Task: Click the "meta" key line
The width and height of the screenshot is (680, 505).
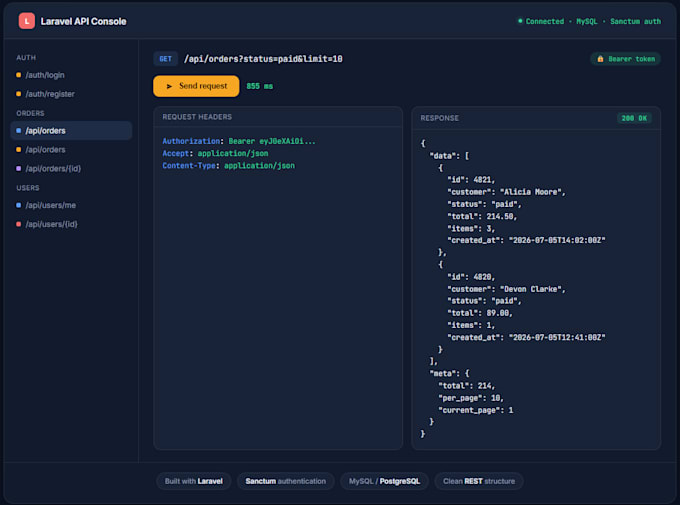Action: click(x=449, y=373)
